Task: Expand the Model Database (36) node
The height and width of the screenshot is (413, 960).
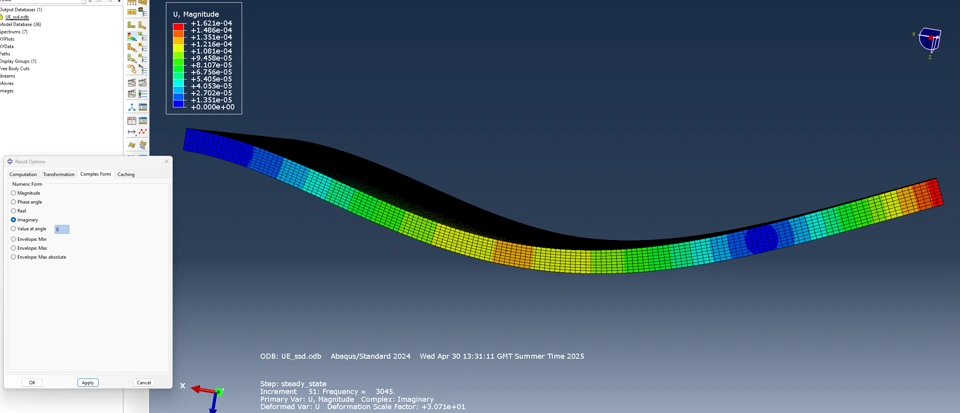Action: click(20, 24)
